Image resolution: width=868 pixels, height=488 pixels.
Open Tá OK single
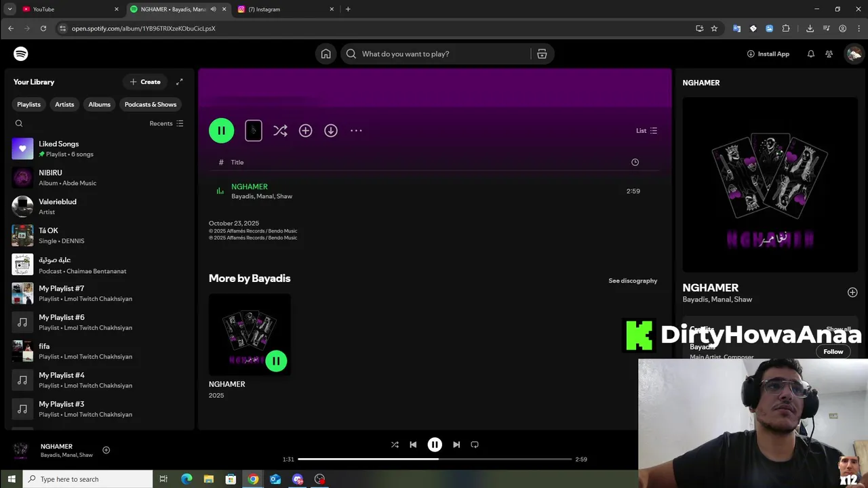[98, 235]
